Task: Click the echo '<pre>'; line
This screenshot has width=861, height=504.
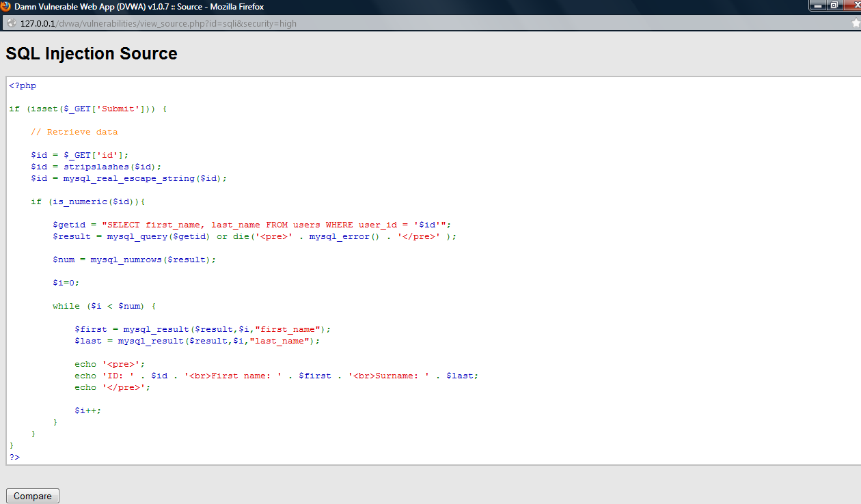Action: (110, 364)
